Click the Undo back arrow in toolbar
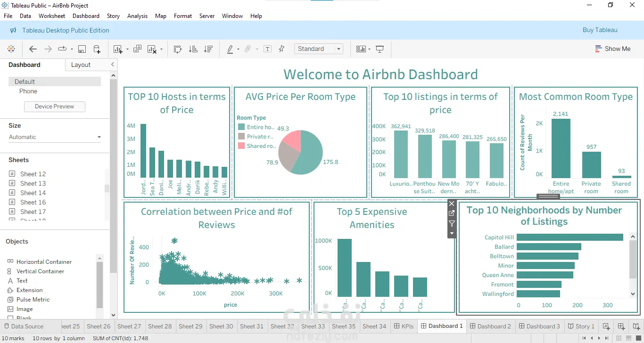Viewport: 644px width, 343px height. click(x=33, y=49)
